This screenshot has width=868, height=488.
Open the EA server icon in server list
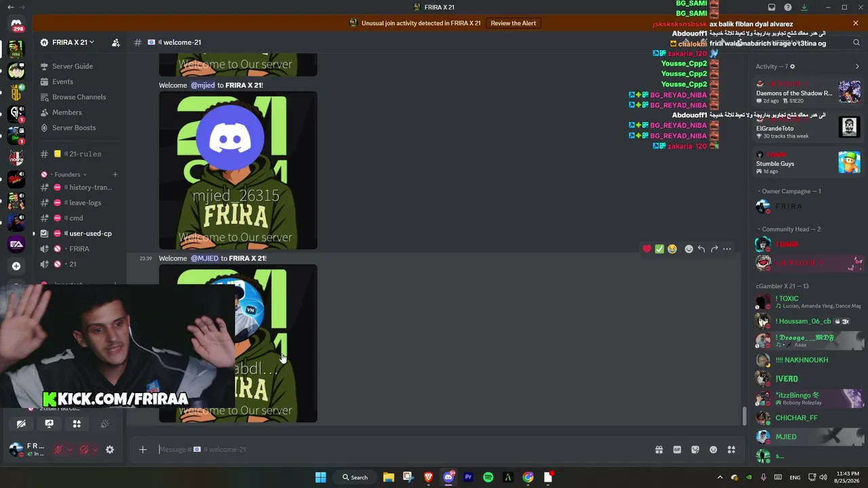click(16, 244)
